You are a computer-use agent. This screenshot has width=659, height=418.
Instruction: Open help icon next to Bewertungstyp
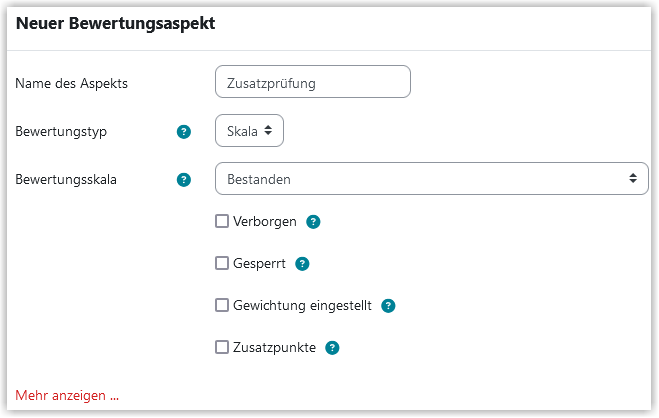184,131
